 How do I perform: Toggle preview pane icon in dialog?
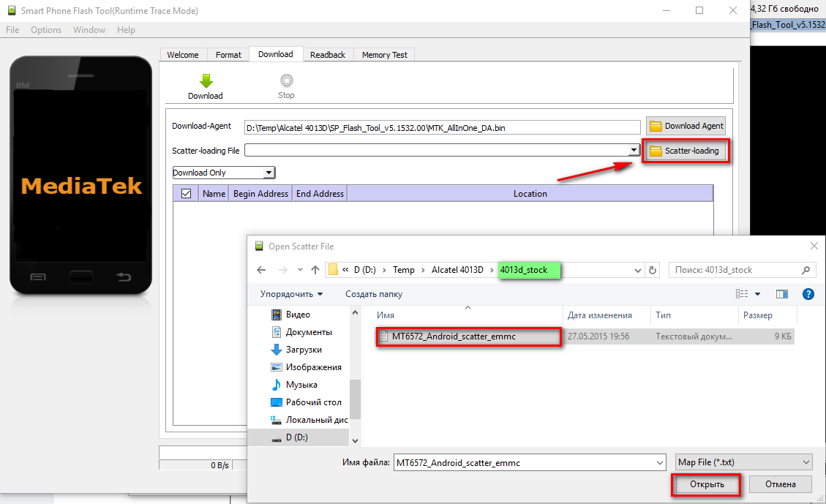point(781,294)
